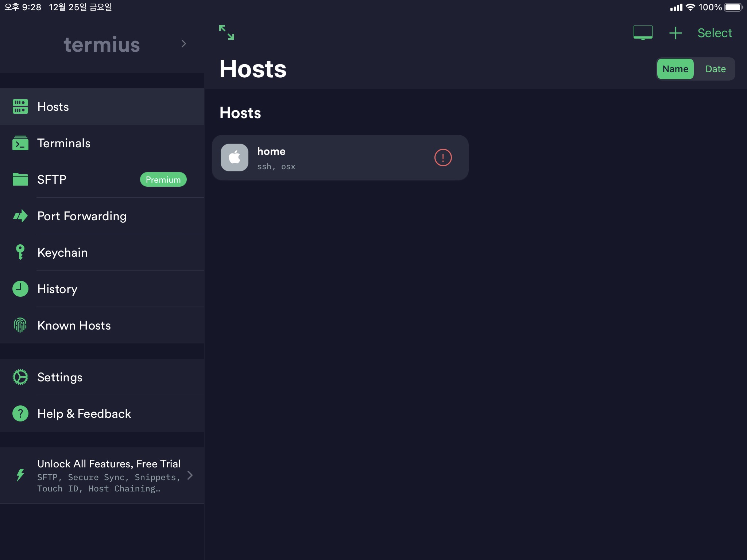Open the SFTP section
The width and height of the screenshot is (747, 560).
52,180
